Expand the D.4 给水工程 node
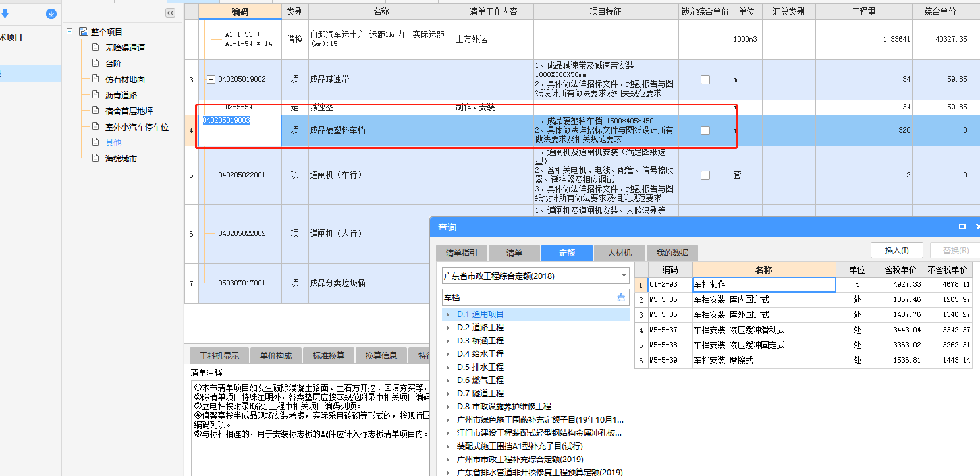 pos(449,354)
